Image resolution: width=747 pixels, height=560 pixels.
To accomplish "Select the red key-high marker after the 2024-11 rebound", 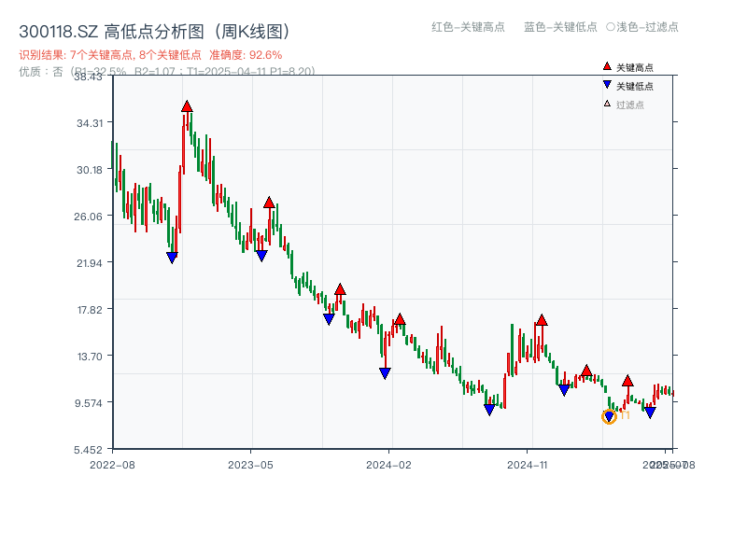I will [542, 319].
